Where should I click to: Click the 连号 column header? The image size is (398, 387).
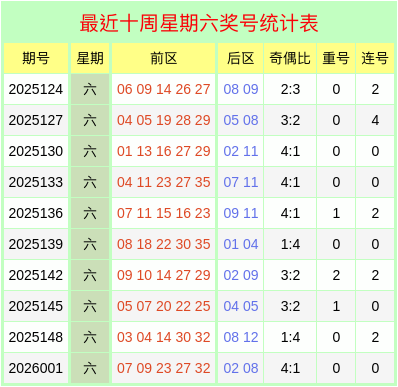[x=375, y=58]
